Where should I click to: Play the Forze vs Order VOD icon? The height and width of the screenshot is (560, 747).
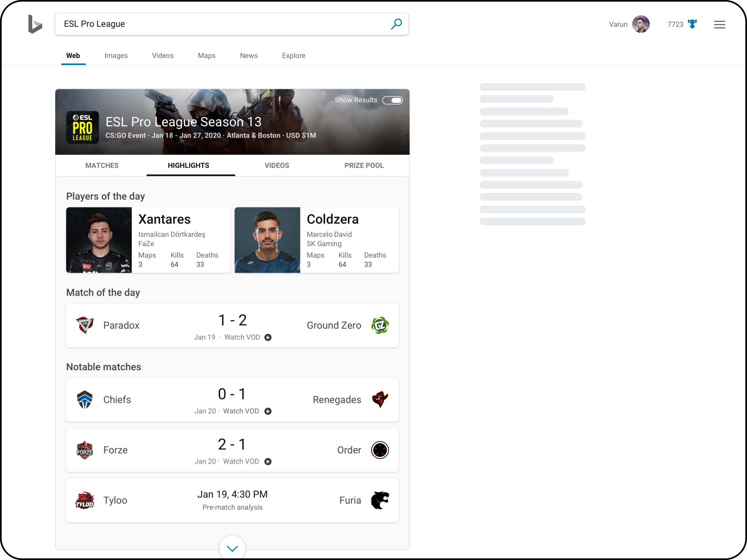pyautogui.click(x=268, y=461)
